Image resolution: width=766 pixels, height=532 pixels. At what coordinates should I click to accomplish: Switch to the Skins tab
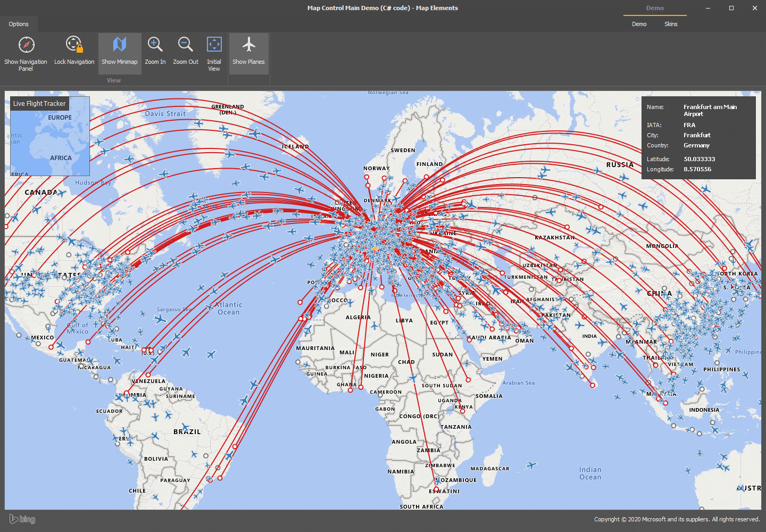(671, 24)
